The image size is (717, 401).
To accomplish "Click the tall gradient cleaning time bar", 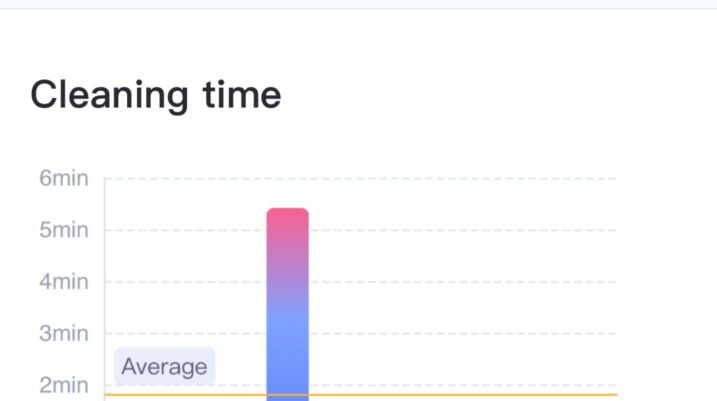I will [287, 300].
